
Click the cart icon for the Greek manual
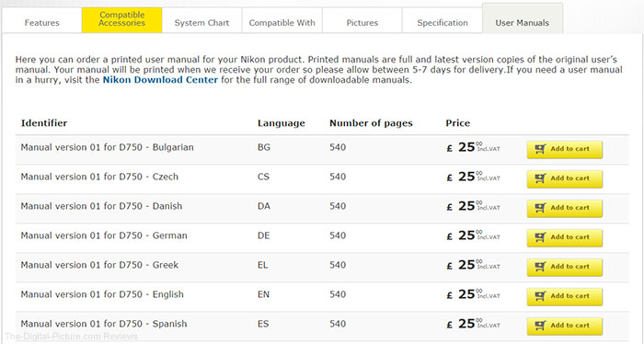click(541, 267)
